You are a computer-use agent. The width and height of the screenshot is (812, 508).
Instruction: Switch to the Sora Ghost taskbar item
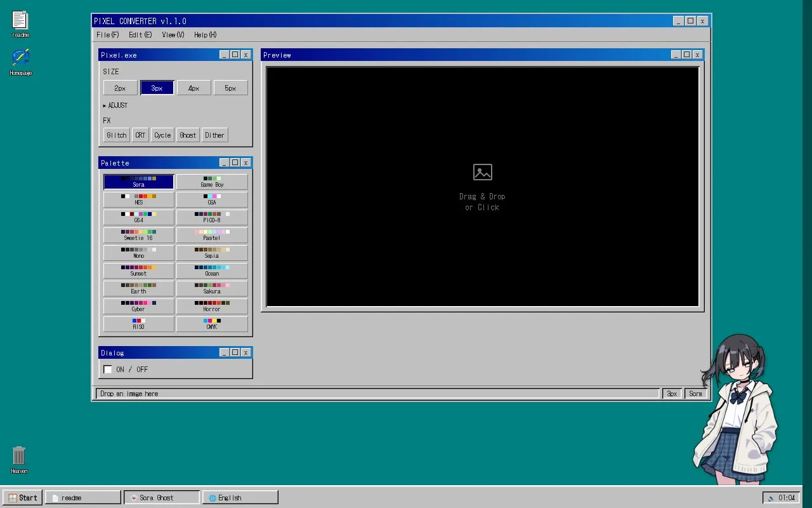point(162,498)
